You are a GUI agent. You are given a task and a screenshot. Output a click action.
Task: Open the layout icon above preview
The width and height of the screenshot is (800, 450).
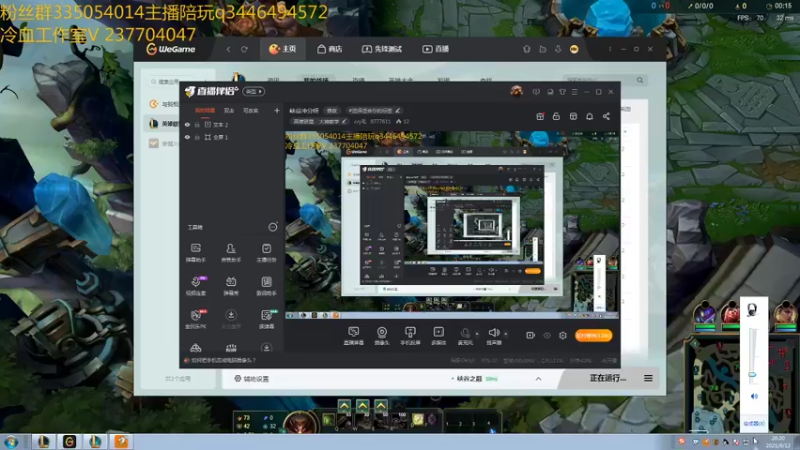(573, 116)
